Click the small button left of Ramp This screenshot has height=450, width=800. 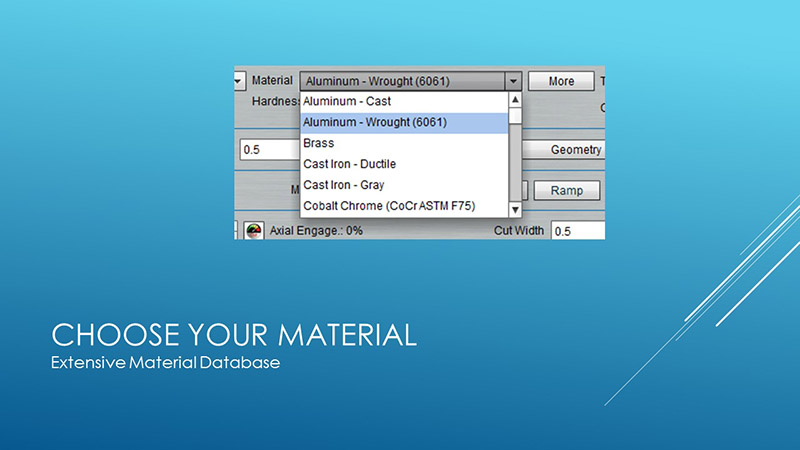[x=521, y=190]
